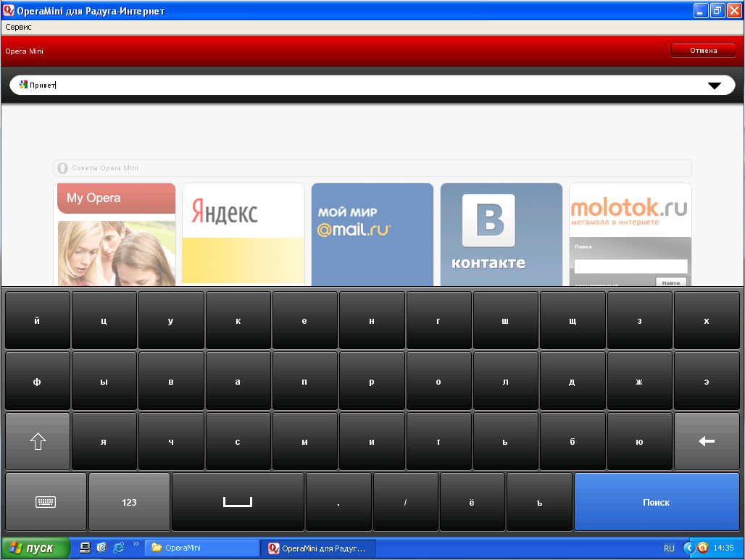
Task: Tap the я key
Action: [104, 441]
